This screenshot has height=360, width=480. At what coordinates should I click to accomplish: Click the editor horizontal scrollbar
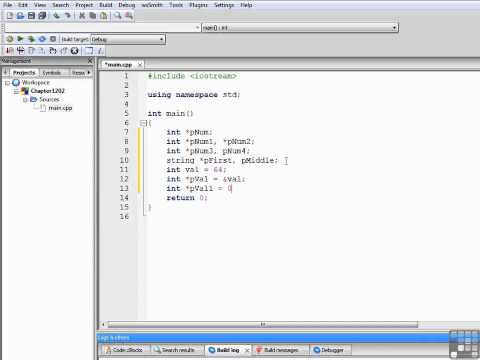[x=263, y=324]
